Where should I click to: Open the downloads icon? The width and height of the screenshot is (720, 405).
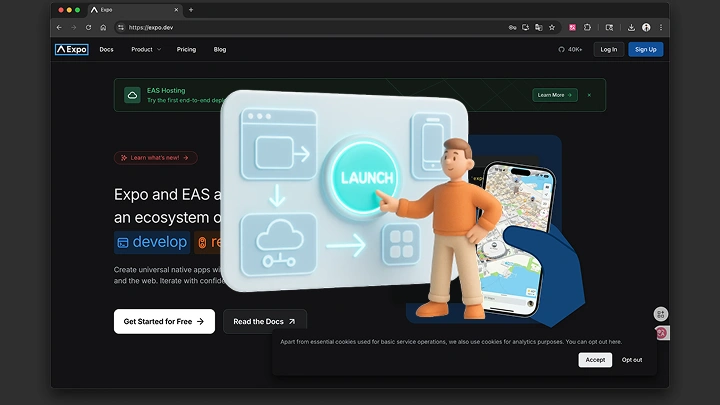tap(631, 28)
